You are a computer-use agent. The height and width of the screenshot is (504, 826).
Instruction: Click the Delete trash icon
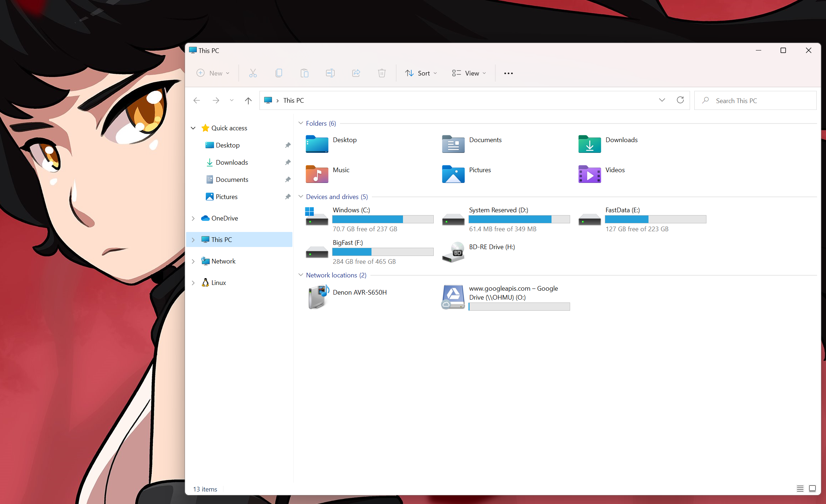(382, 73)
